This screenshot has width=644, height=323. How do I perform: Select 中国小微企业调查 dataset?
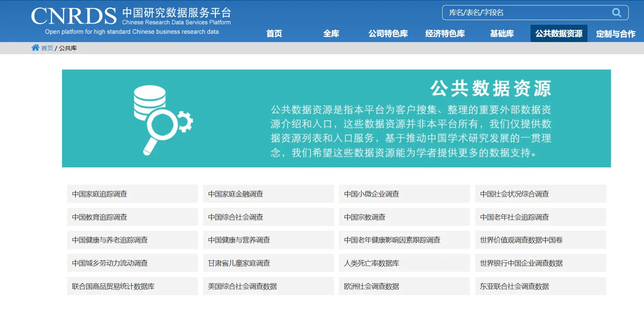point(371,194)
